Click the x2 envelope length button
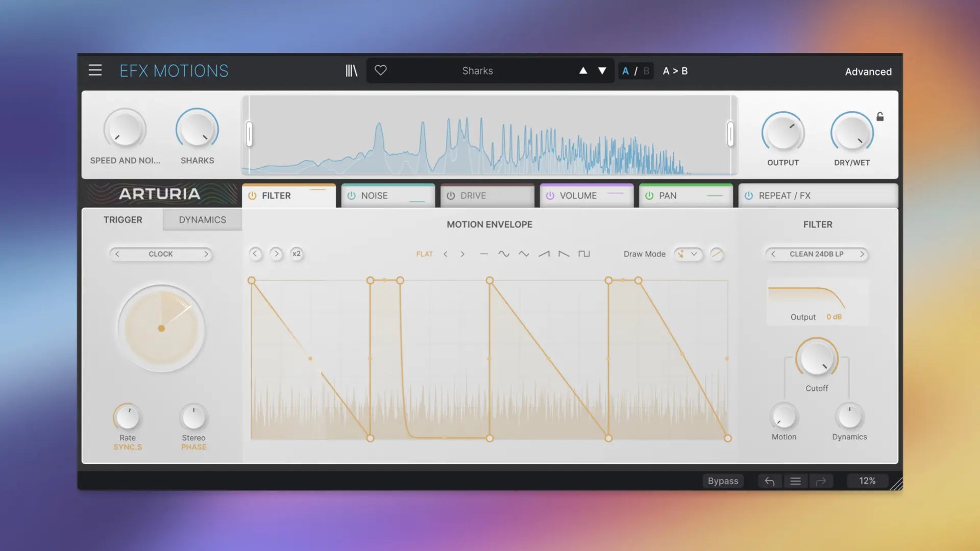The image size is (980, 551). coord(297,254)
